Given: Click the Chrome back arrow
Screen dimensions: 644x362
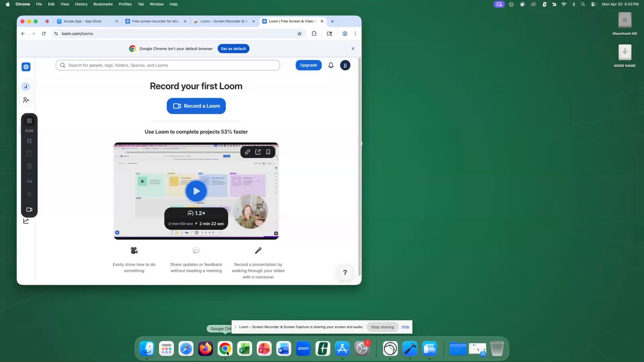Looking at the screenshot, I should (23, 34).
